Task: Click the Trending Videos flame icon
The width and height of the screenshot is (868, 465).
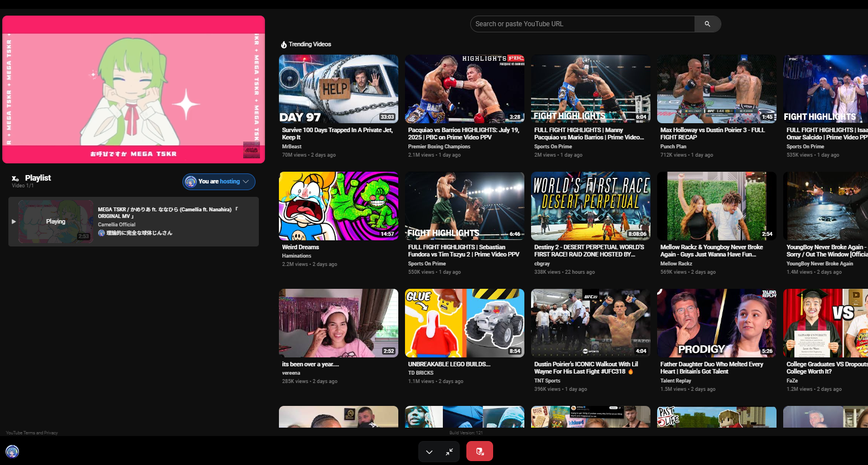Action: point(283,45)
